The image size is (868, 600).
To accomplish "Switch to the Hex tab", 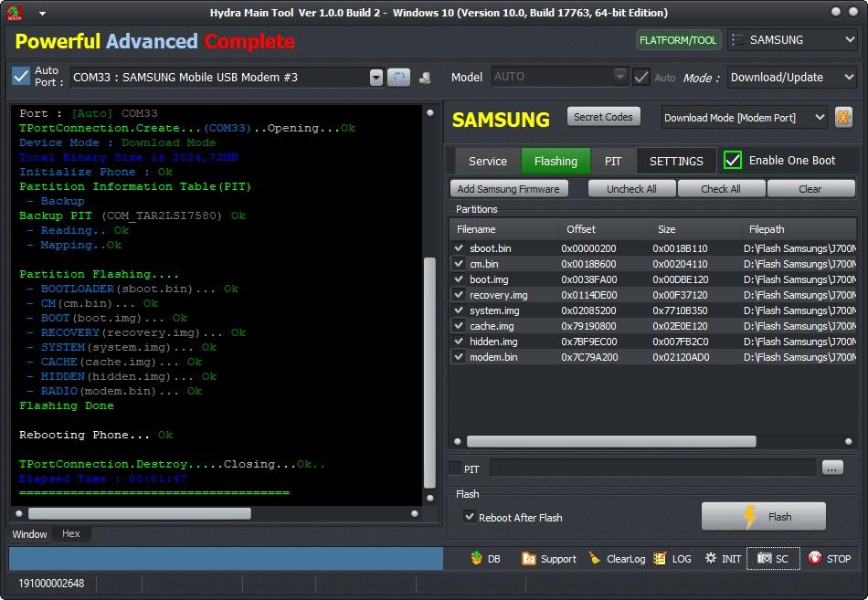I will (x=71, y=533).
